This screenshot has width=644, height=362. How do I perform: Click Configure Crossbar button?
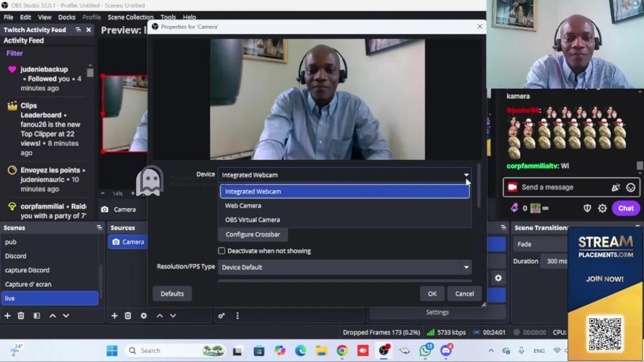point(253,234)
